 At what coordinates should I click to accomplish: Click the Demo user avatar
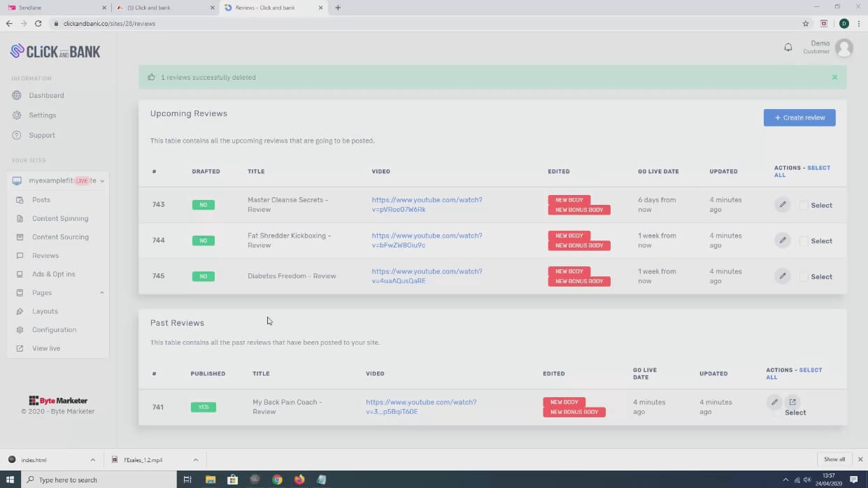coord(844,48)
